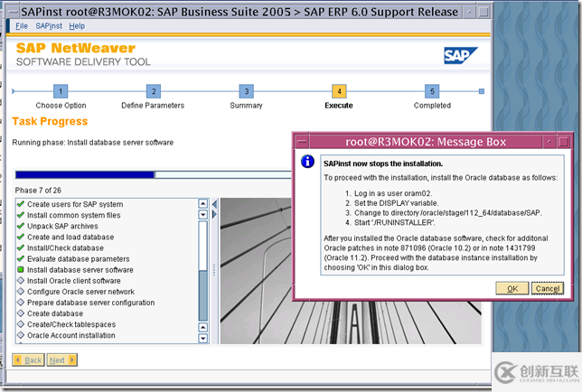Select the 'Create and load database' task row

(70, 237)
